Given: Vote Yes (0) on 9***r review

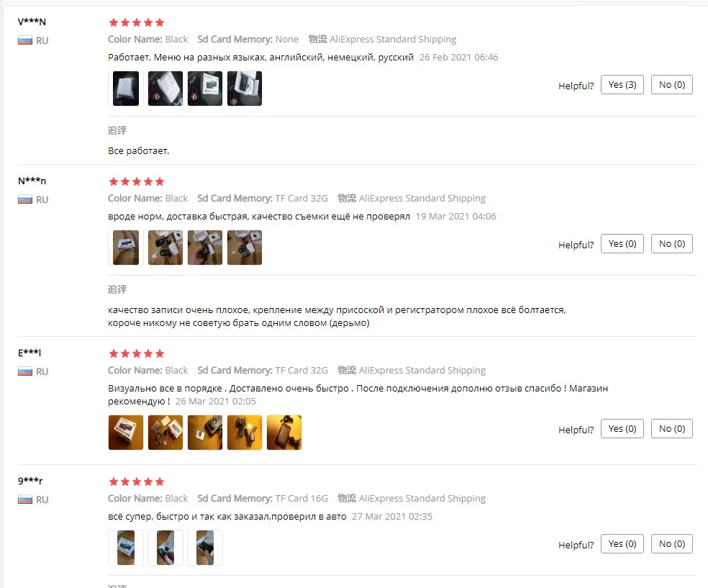Looking at the screenshot, I should tap(622, 544).
